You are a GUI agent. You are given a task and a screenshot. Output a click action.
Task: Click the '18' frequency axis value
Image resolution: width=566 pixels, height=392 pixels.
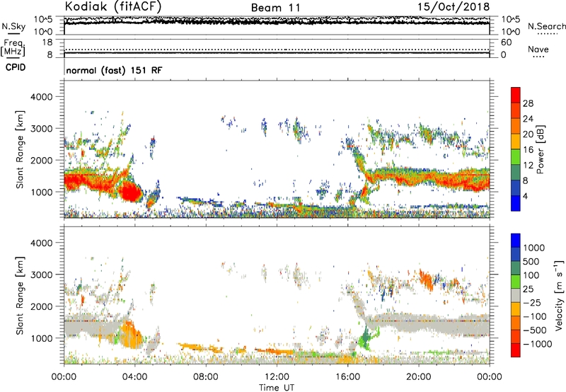click(x=47, y=42)
